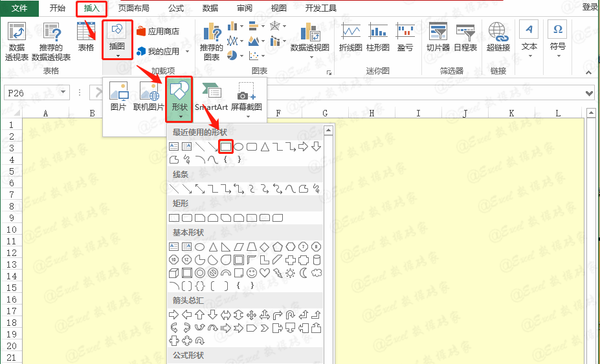Switch to the 开始 ribbon tab
This screenshot has width=600, height=364.
pos(58,8)
